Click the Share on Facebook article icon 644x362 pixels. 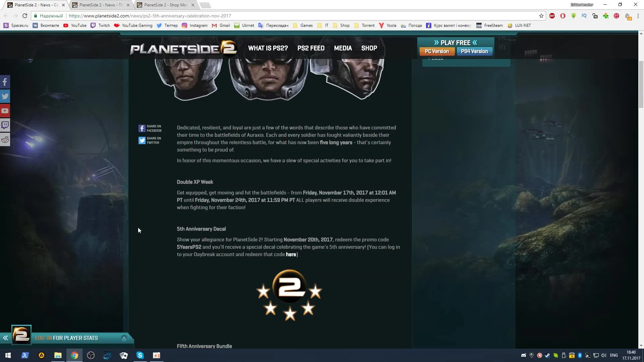tap(142, 128)
